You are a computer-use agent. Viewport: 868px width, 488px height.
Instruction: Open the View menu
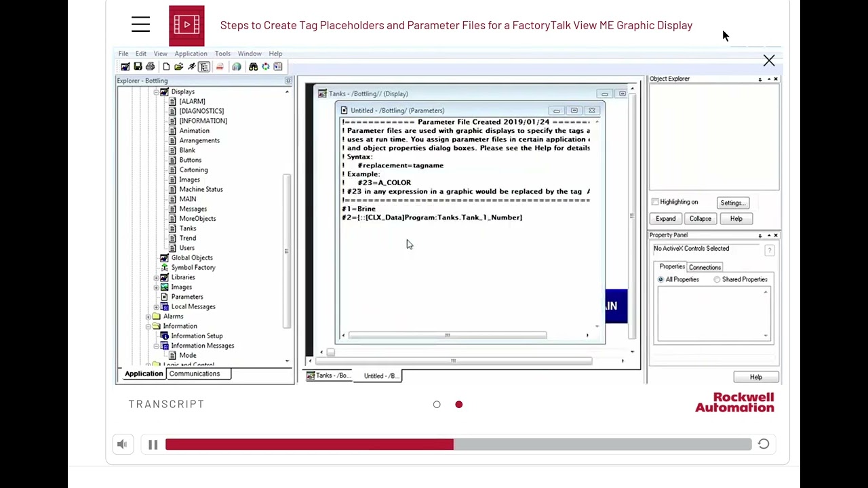160,54
